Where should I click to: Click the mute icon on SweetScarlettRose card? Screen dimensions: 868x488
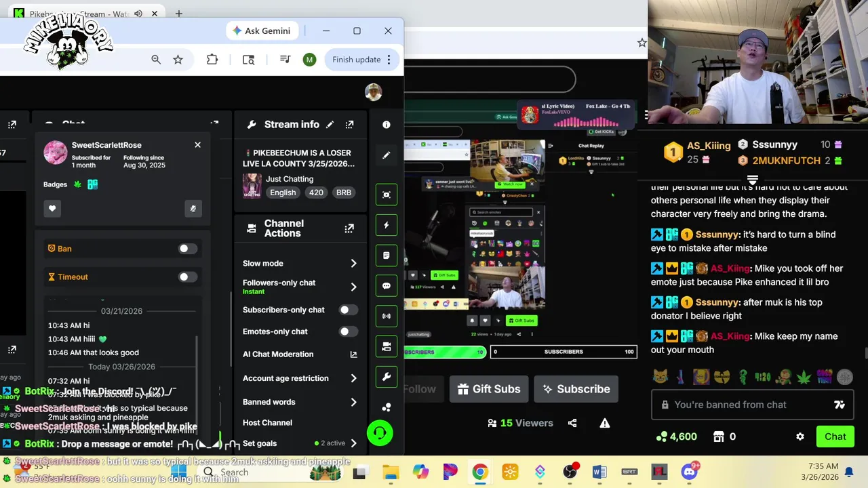193,208
